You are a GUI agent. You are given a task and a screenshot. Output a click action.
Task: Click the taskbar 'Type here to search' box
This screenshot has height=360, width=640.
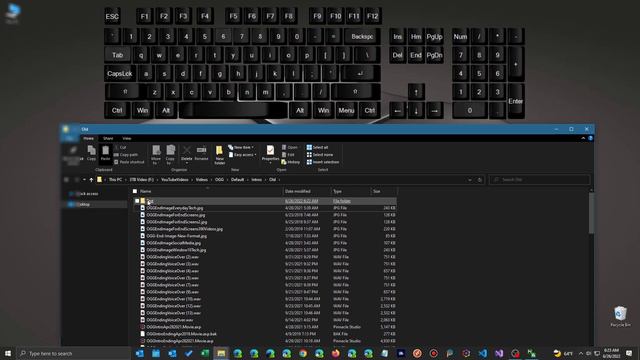(73, 353)
